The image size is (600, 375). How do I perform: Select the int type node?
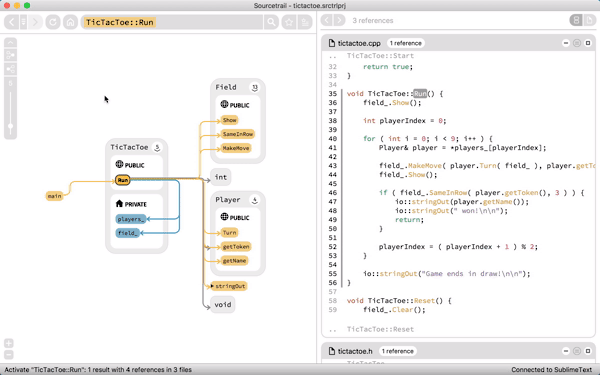[221, 177]
